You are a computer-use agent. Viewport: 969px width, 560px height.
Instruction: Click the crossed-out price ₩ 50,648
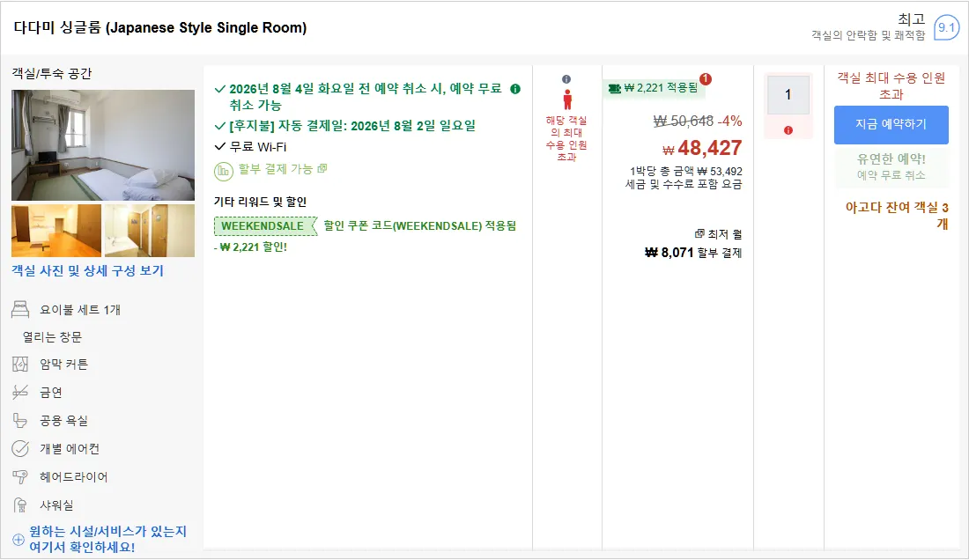pyautogui.click(x=684, y=121)
